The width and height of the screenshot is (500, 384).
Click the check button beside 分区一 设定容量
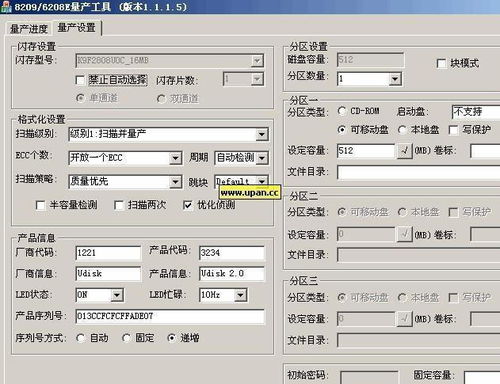click(405, 151)
